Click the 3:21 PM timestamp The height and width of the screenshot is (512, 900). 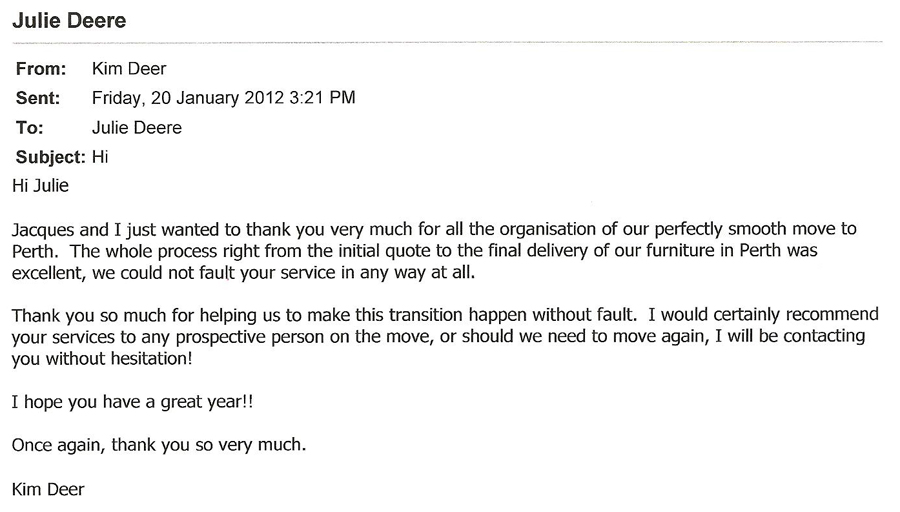point(322,98)
